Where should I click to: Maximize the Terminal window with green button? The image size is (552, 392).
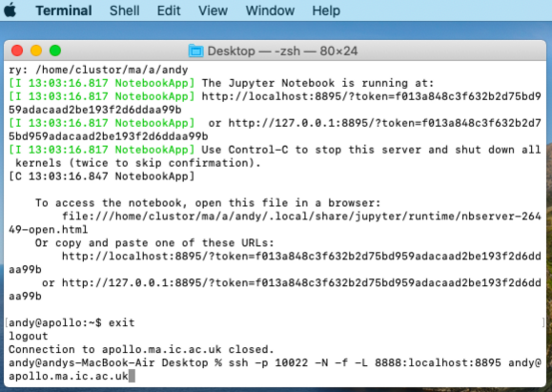55,51
